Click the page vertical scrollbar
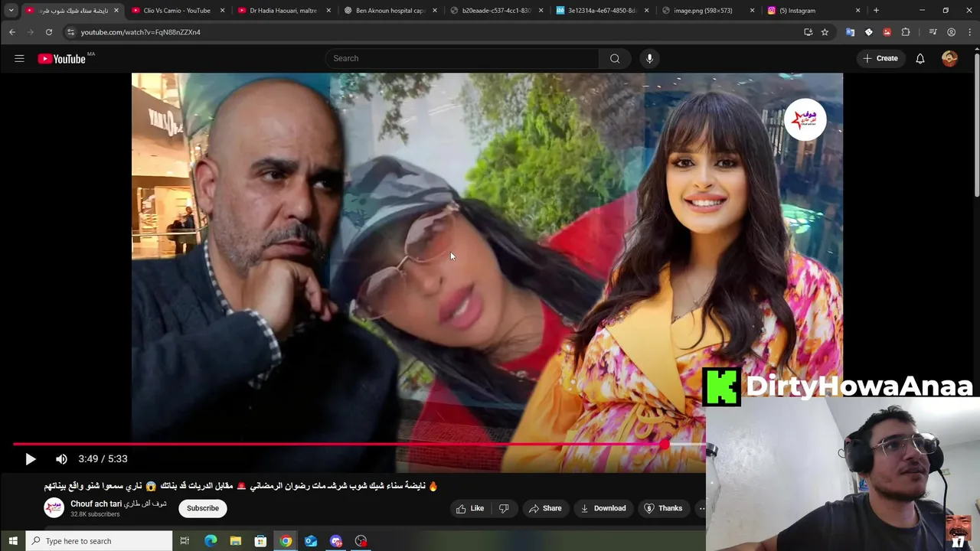Image resolution: width=980 pixels, height=551 pixels. (x=976, y=126)
